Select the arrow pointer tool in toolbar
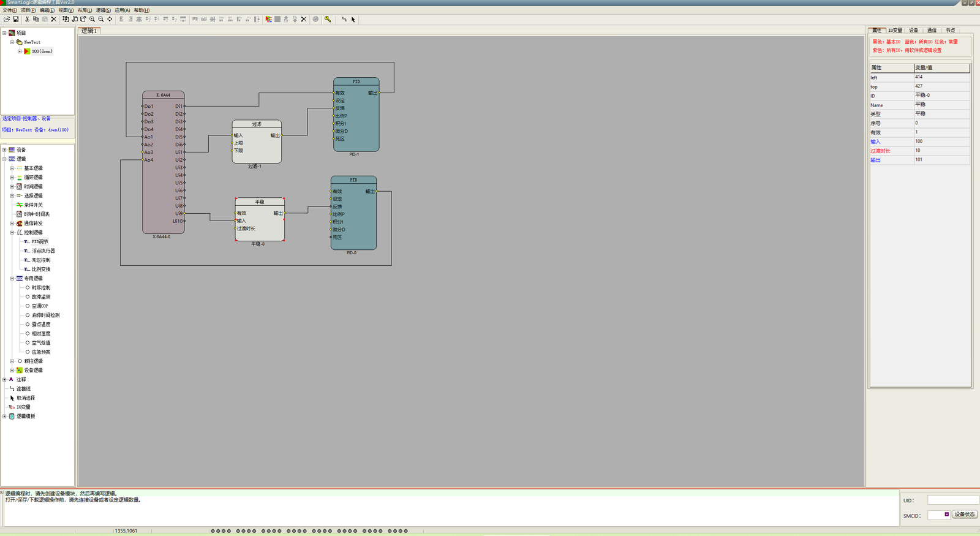The width and height of the screenshot is (980, 536). [x=353, y=19]
